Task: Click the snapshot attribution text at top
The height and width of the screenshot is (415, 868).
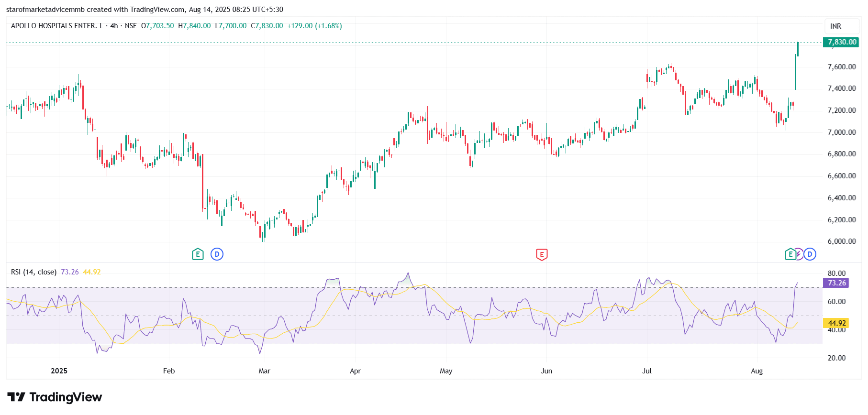Action: pyautogui.click(x=145, y=10)
